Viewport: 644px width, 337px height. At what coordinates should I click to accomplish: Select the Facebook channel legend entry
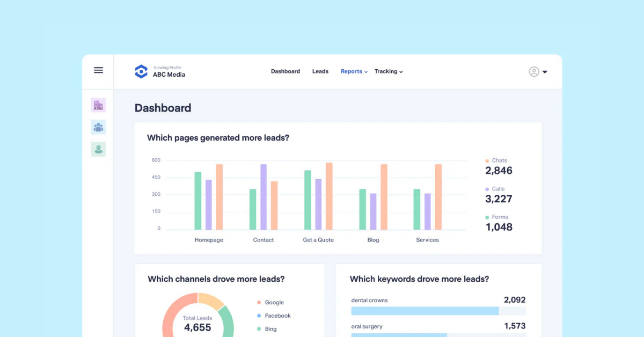277,316
